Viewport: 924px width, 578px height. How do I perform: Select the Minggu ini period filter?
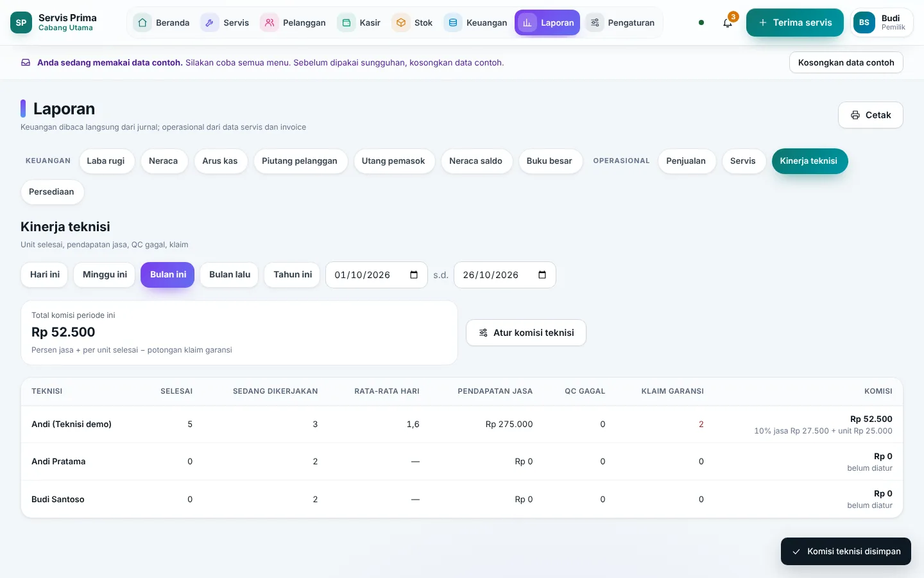[x=105, y=275]
